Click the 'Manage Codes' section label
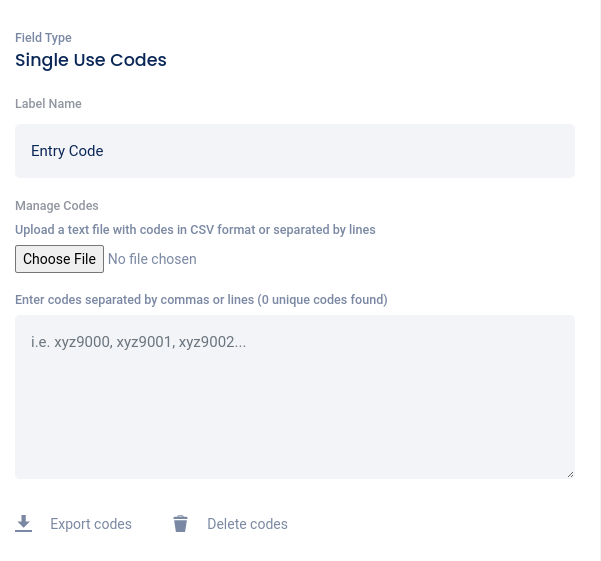The image size is (601, 561). click(57, 206)
